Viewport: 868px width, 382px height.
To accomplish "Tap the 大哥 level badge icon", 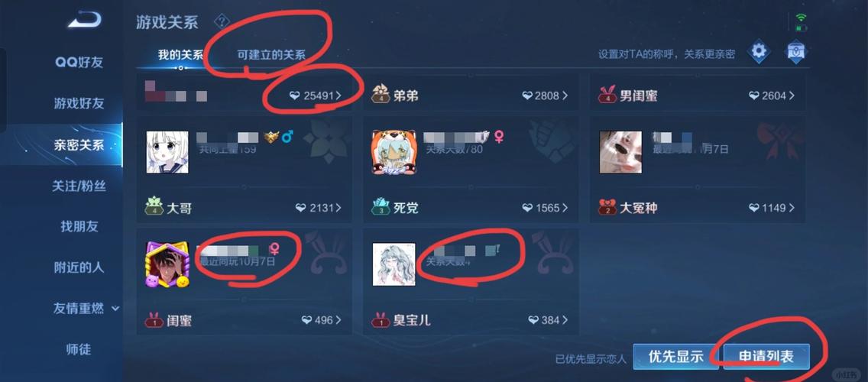I will (x=154, y=207).
